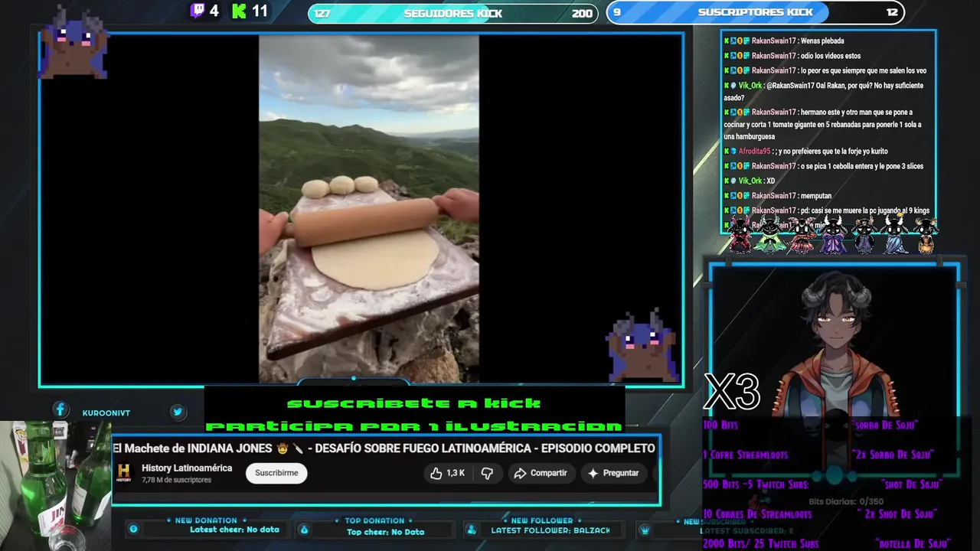The image size is (980, 551).
Task: Click 'Latest cheer: No data' text
Action: coord(234,530)
